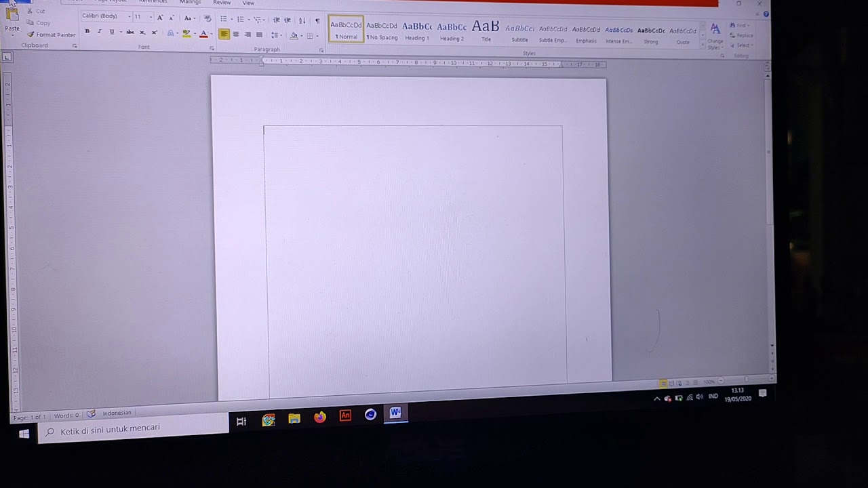Open the Mailings ribbon tab
The width and height of the screenshot is (868, 488).
click(x=190, y=2)
